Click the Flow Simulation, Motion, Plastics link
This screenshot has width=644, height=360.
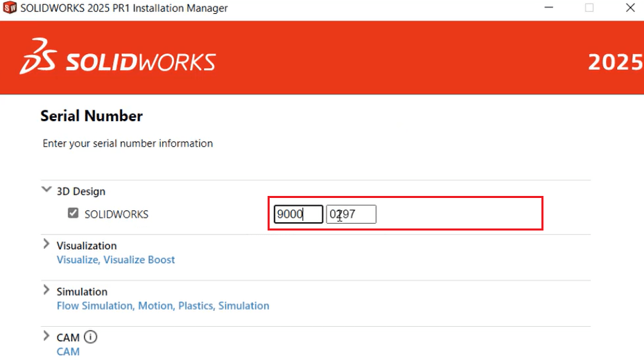pos(163,305)
